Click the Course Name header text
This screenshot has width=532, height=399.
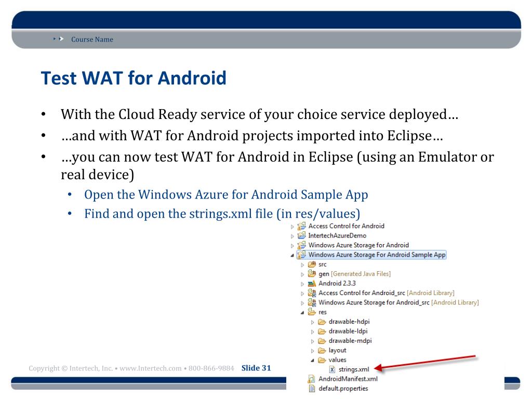pyautogui.click(x=92, y=39)
